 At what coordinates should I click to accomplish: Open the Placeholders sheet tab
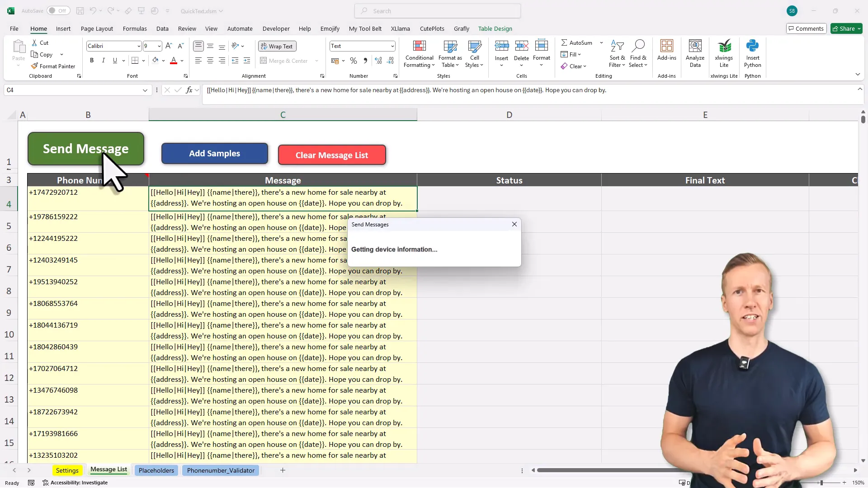pos(156,470)
